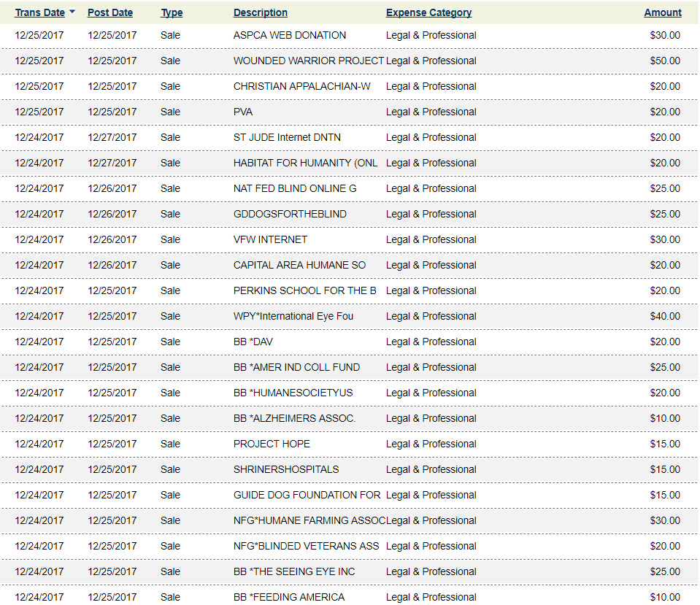Sort by Description column header

point(261,12)
